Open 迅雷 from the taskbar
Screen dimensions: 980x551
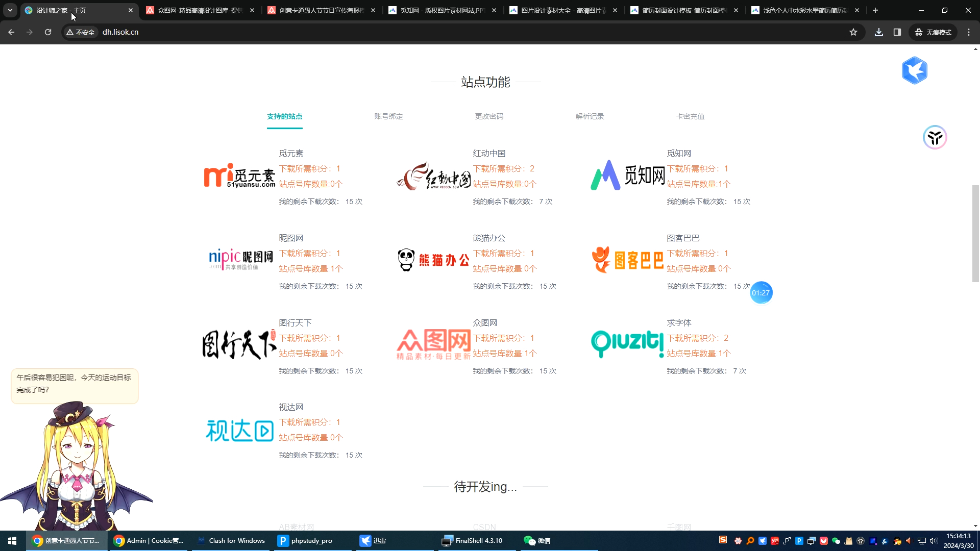[394, 541]
